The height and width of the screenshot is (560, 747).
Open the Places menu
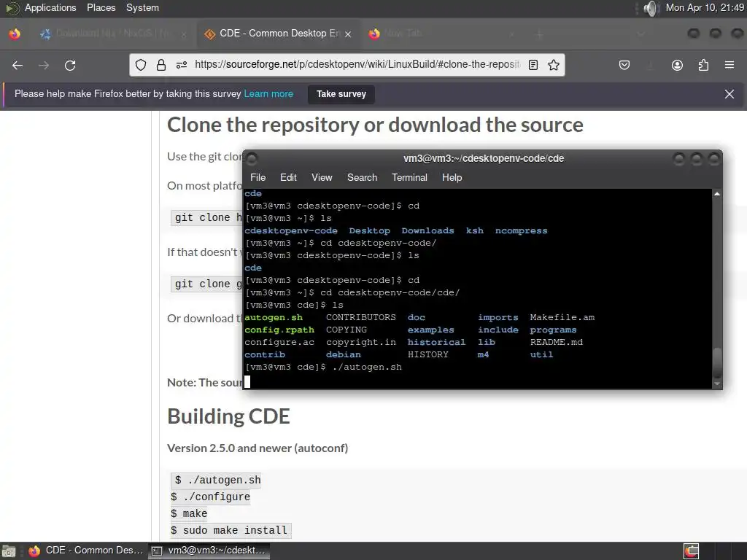pos(101,7)
